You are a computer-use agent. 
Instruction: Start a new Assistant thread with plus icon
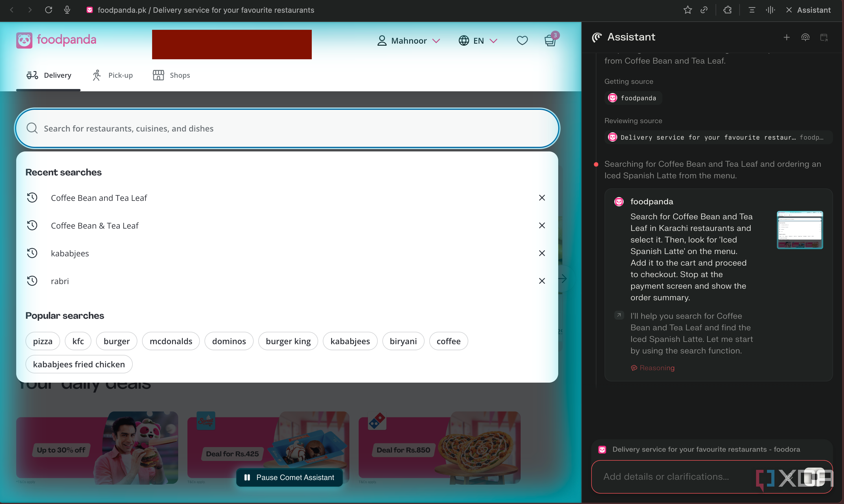coord(786,37)
